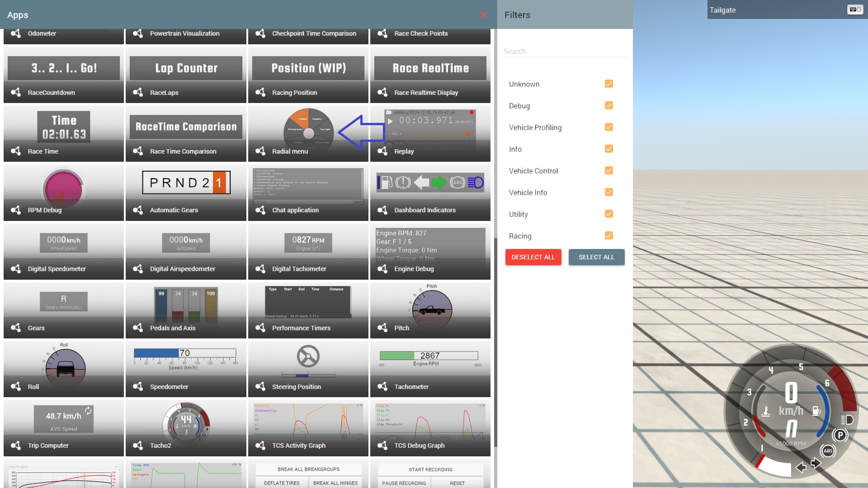
Task: Click the app icon beside Pedals and Axis
Action: click(x=138, y=328)
